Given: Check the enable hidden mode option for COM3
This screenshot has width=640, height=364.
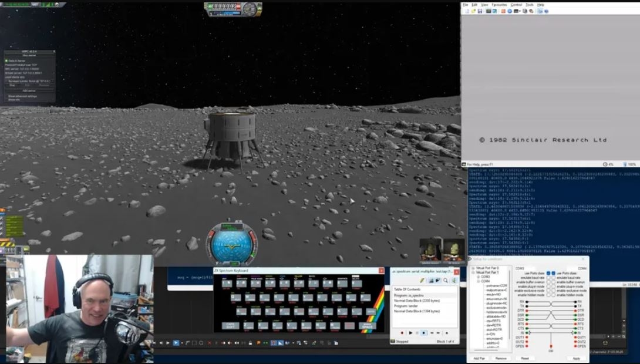Looking at the screenshot, I should (x=548, y=295).
